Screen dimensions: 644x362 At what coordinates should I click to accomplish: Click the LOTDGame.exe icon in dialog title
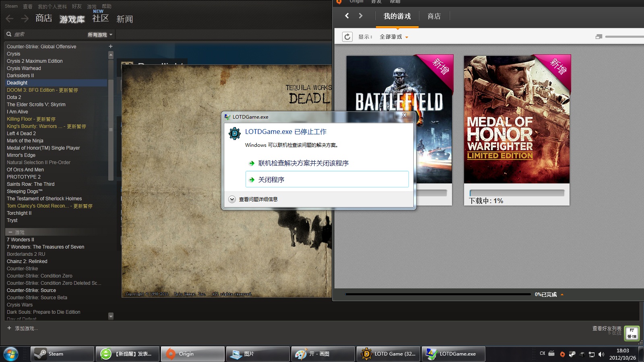pos(227,117)
